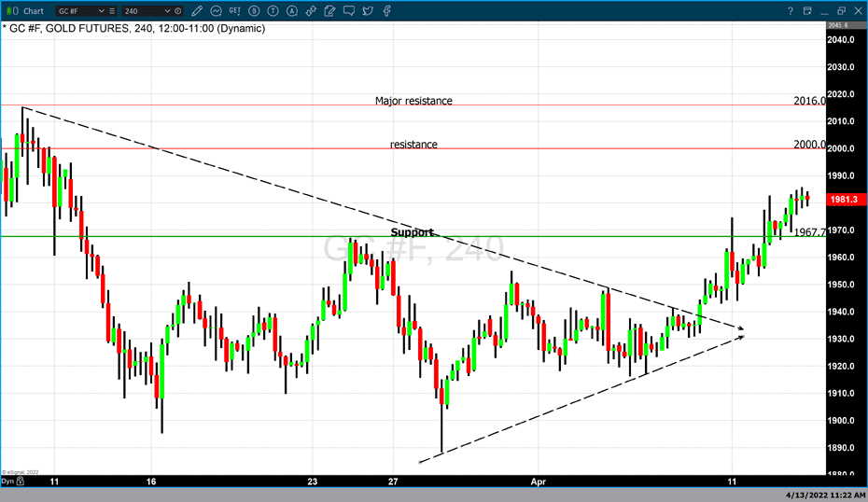Click the 1981.3 current price label
Image resolution: width=868 pixels, height=502 pixels.
click(x=843, y=199)
